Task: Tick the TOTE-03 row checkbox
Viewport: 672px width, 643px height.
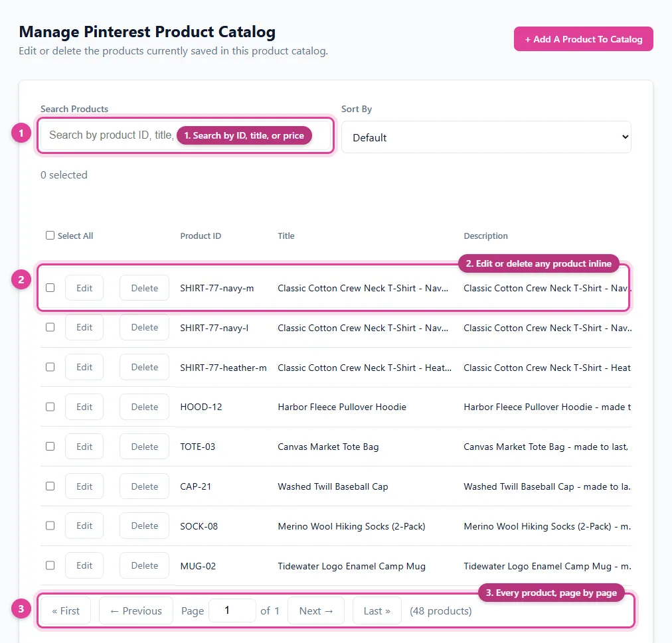Action: 50,447
